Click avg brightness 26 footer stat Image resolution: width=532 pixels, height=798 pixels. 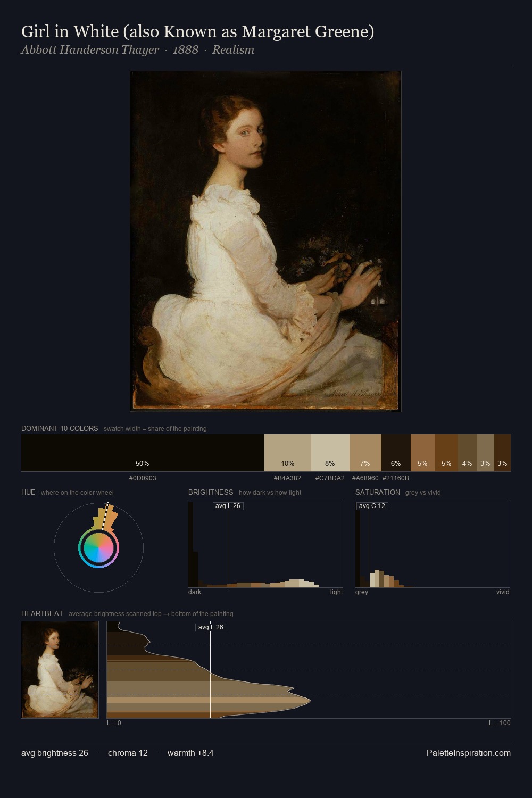coord(55,753)
